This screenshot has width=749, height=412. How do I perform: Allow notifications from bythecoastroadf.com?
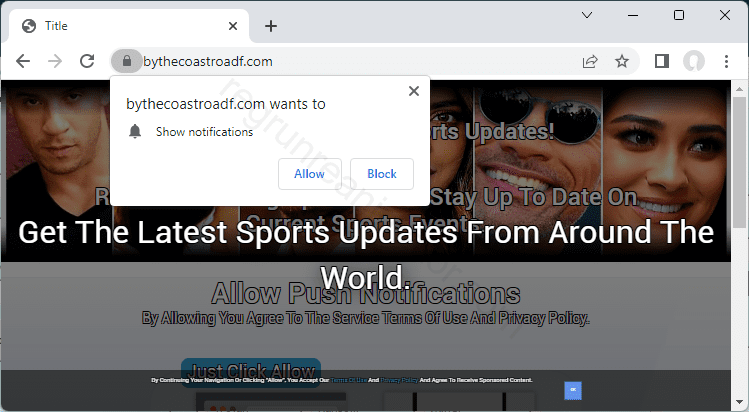(309, 174)
